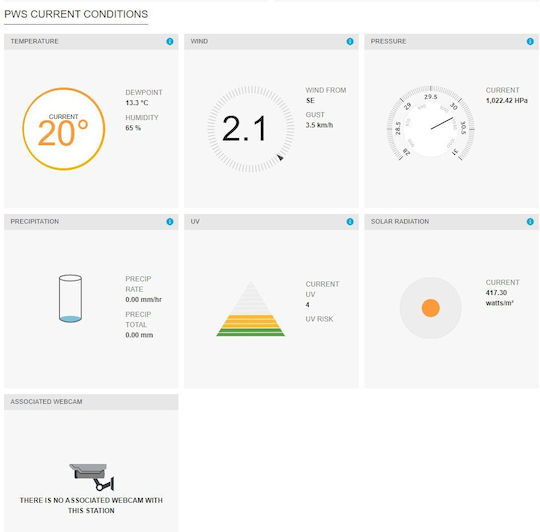Click the precip rate value 0.00 mm/hr
Screen dimensions: 540x532
pyautogui.click(x=144, y=300)
